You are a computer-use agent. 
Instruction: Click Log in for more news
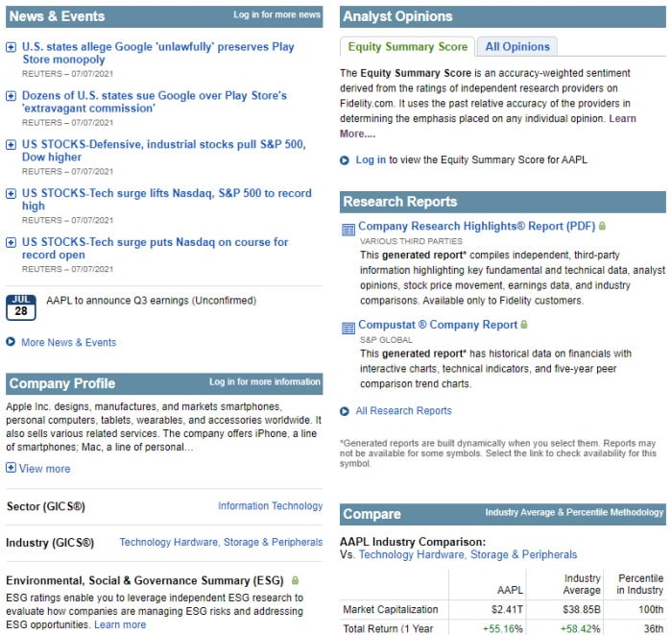[x=276, y=15]
